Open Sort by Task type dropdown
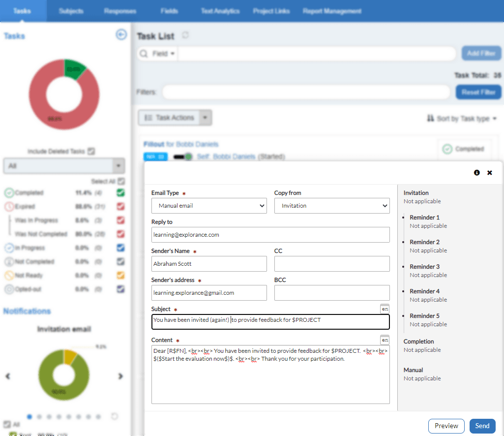 pyautogui.click(x=467, y=119)
